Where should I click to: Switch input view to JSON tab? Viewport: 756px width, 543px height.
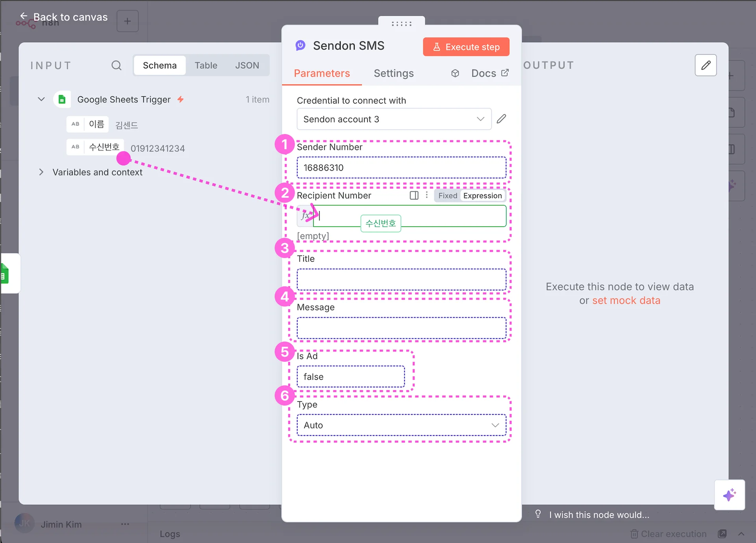pyautogui.click(x=247, y=65)
